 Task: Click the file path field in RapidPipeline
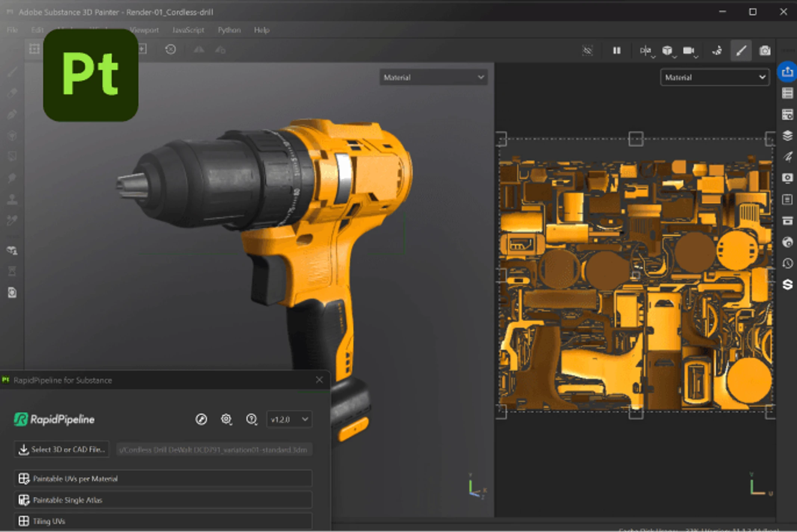point(214,450)
